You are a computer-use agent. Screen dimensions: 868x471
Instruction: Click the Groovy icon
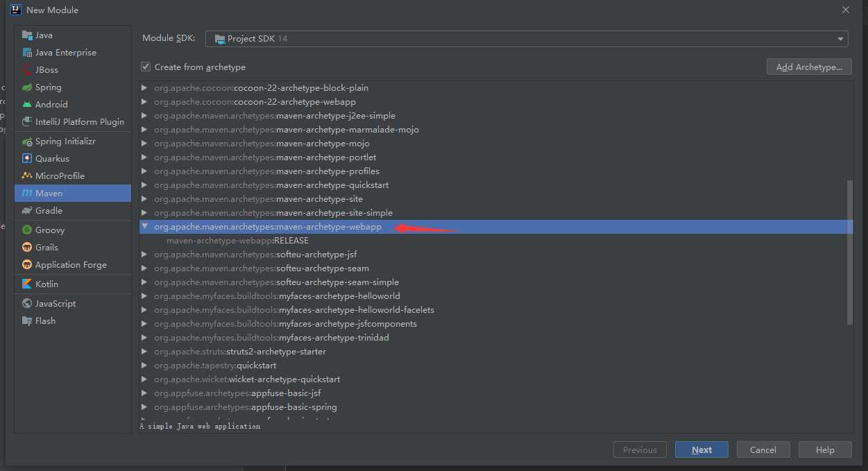click(27, 230)
